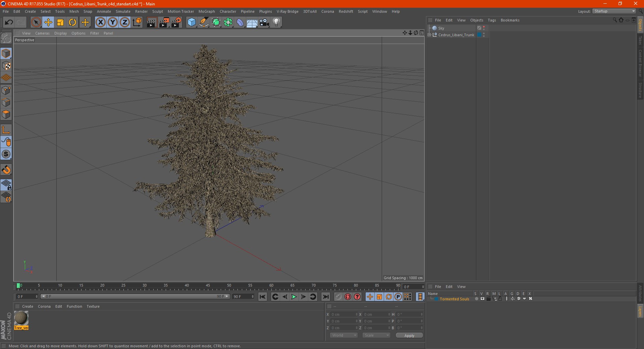Toggle Z-axis lock
Image resolution: width=644 pixels, height=349 pixels.
(x=125, y=22)
